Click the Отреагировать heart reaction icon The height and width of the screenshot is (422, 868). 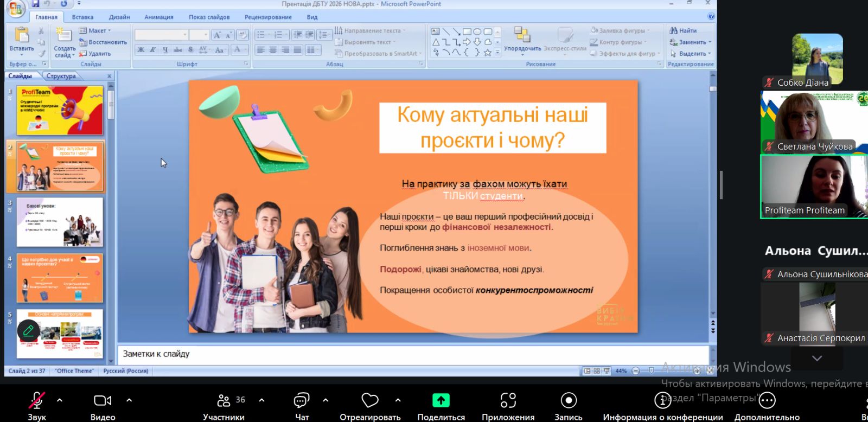point(370,401)
